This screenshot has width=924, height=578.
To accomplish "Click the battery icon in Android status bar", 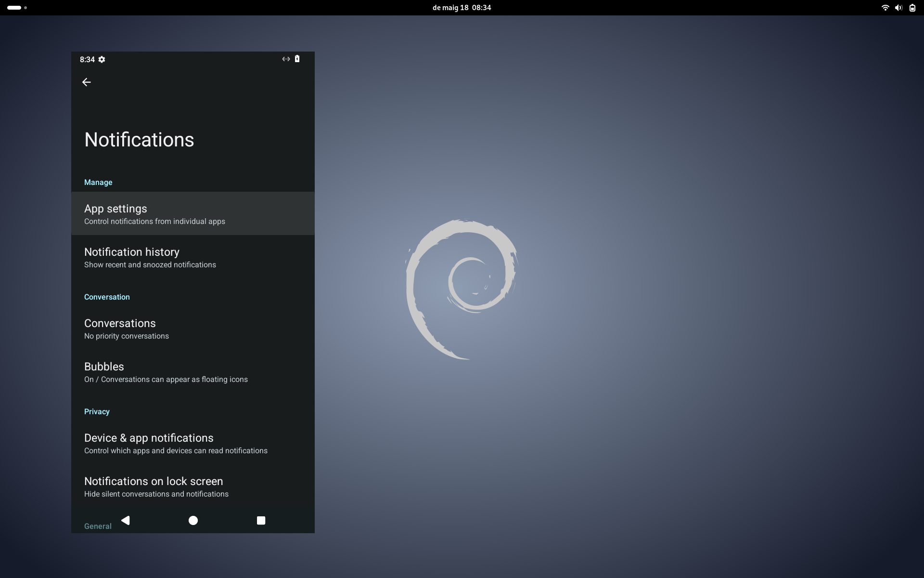I will pyautogui.click(x=297, y=59).
